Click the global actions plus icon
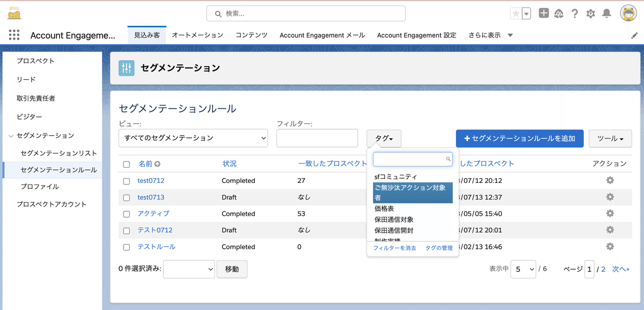Image resolution: width=644 pixels, height=310 pixels. pyautogui.click(x=544, y=13)
